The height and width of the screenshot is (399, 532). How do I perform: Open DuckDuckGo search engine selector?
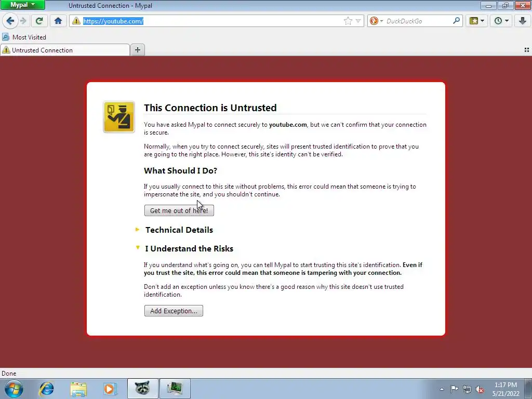tap(376, 21)
